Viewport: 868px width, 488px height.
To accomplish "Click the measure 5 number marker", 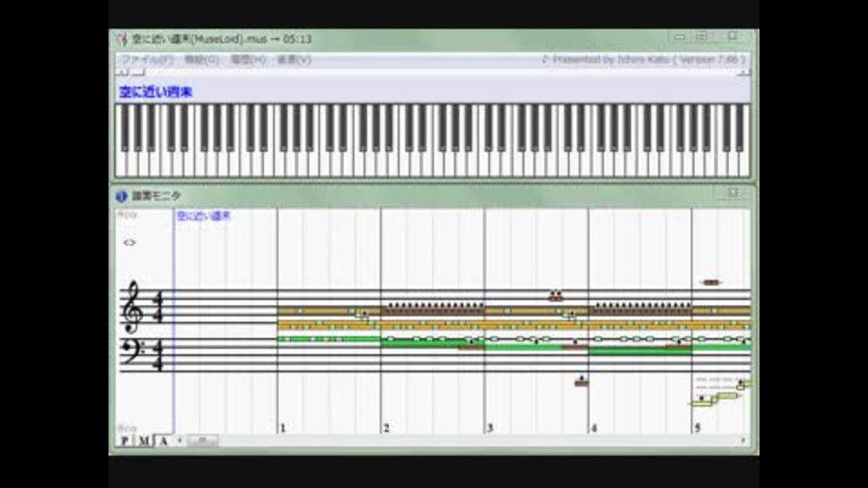I will [x=697, y=427].
